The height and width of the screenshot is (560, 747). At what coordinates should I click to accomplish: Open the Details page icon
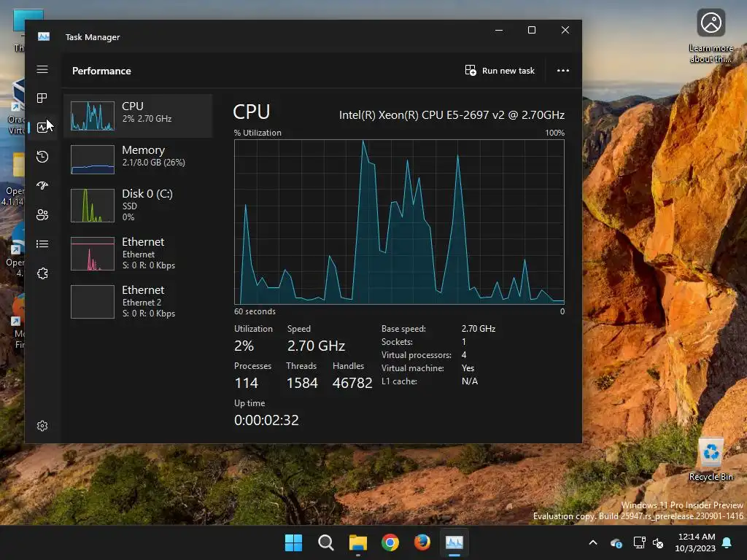coord(42,244)
